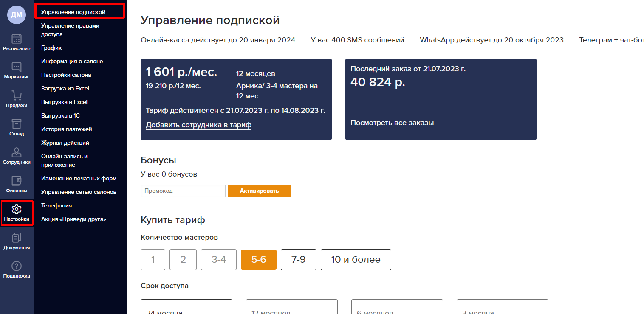This screenshot has height=314, width=644.
Task: Open Склад box section
Action: click(17, 128)
